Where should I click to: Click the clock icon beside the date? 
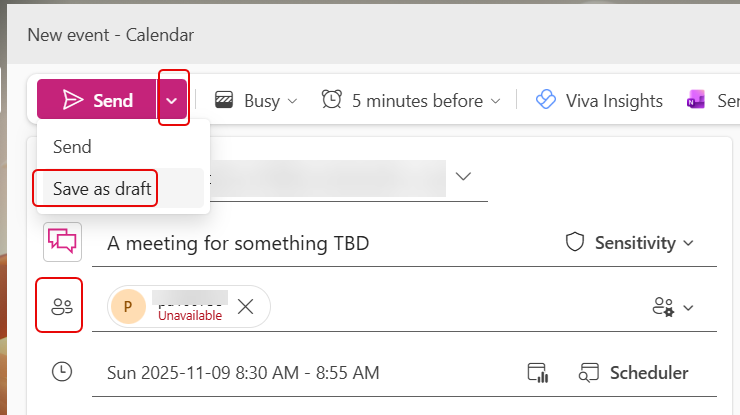(62, 372)
